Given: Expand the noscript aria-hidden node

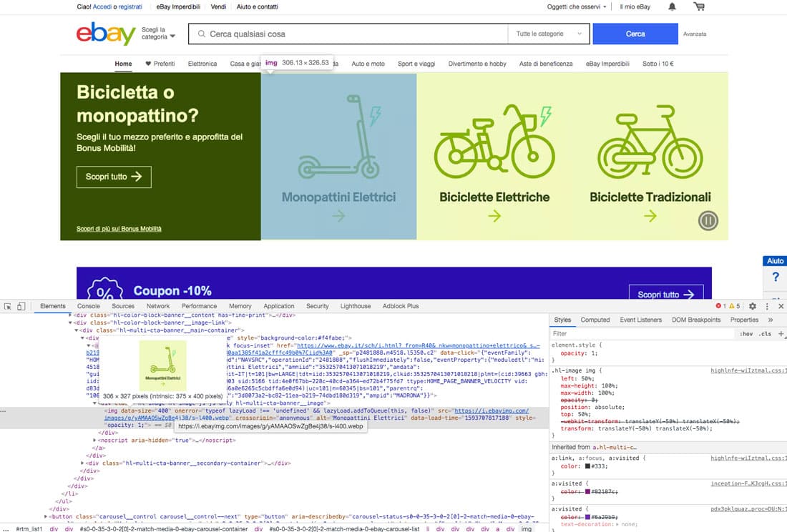Looking at the screenshot, I should 95,440.
